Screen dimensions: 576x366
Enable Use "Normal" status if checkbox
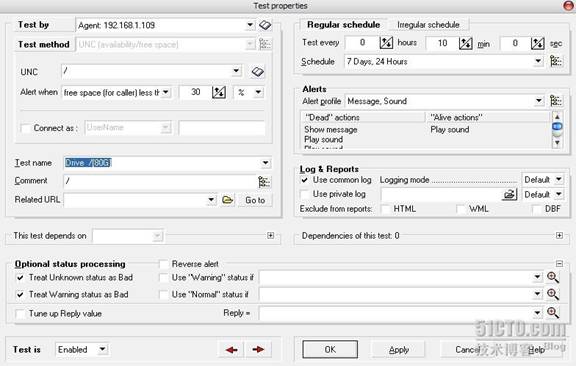click(163, 294)
